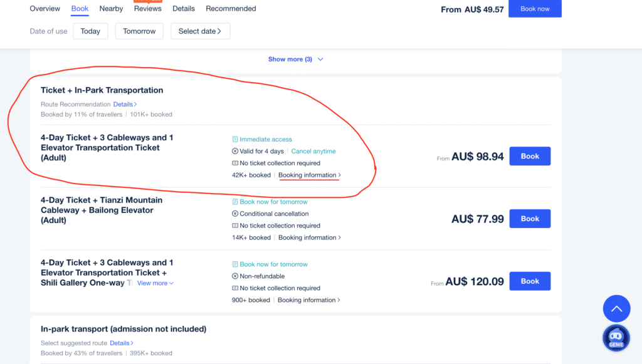
Task: Click the Immediate access ticket icon
Action: click(x=235, y=140)
